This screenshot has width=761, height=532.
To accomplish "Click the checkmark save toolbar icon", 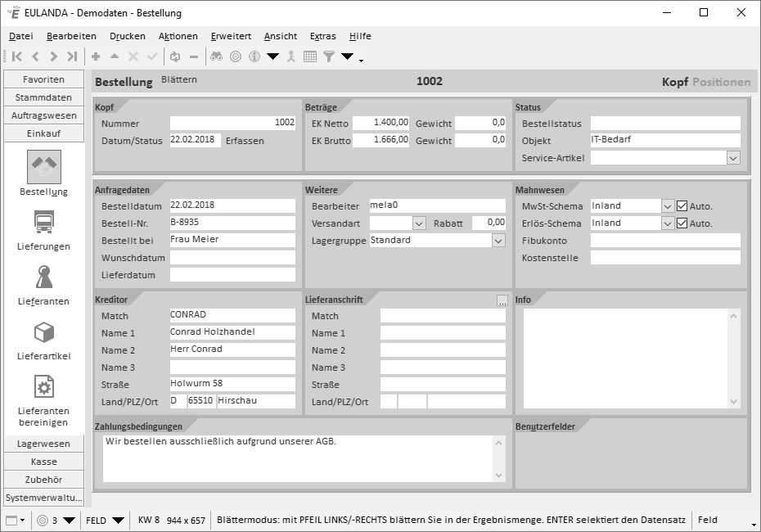I will pos(152,56).
